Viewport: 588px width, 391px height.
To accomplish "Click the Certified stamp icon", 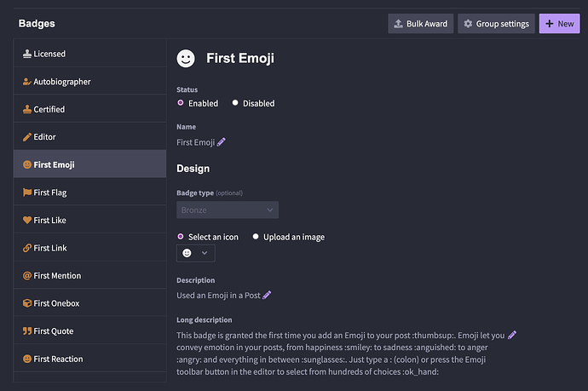I will pos(27,110).
